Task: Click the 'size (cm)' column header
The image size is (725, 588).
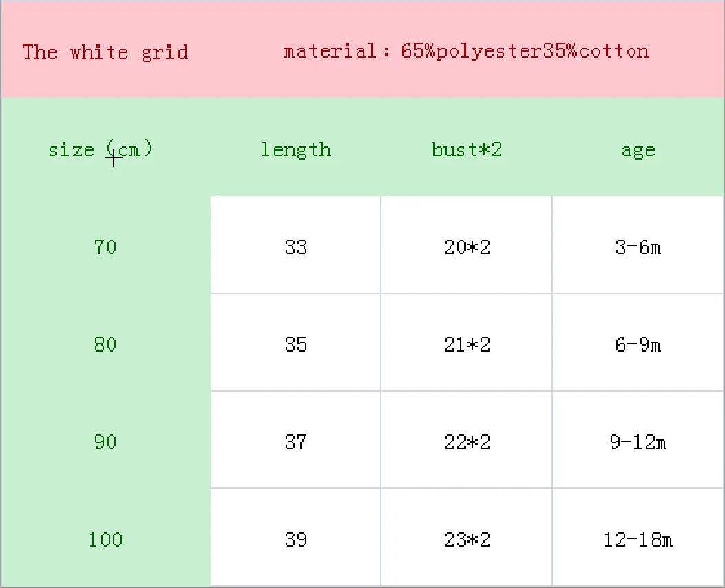Action: pyautogui.click(x=101, y=149)
